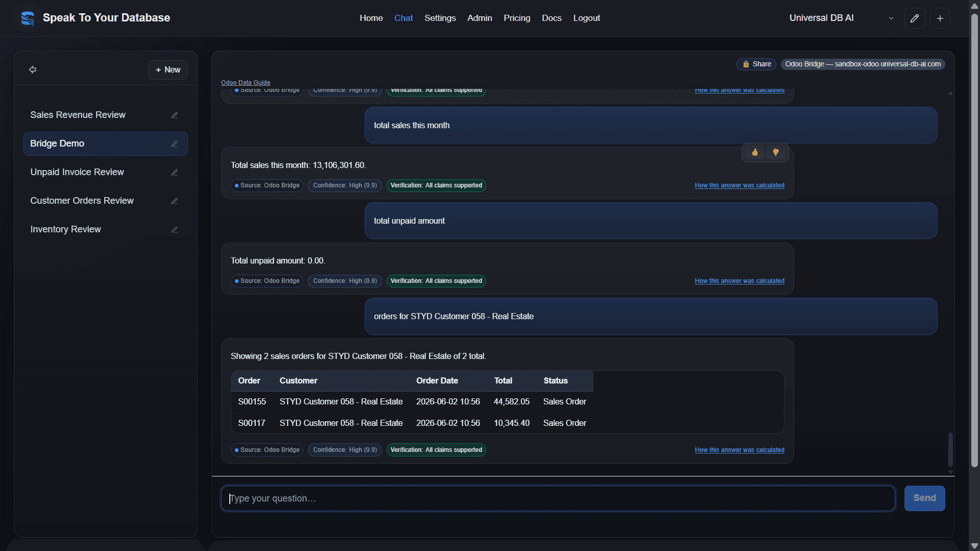Click rename pencil beside Unpaid Invoice Review
The height and width of the screenshot is (551, 980).
[x=175, y=173]
